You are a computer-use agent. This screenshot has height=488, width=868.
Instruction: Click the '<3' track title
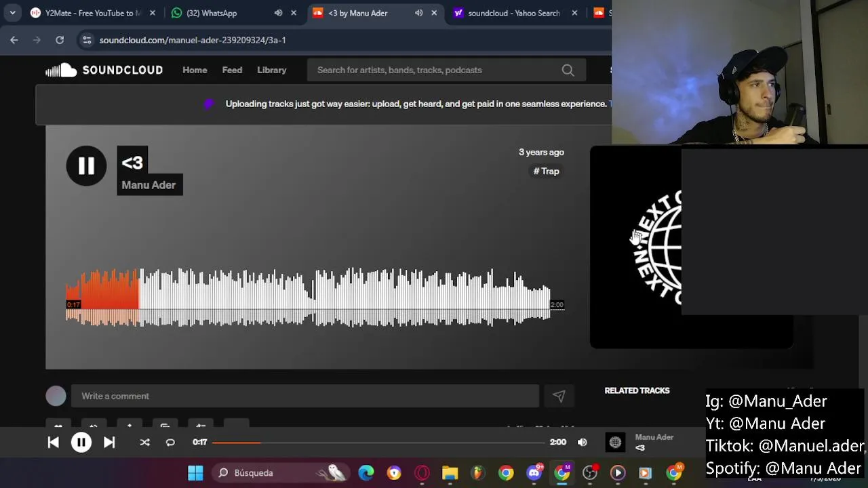tap(132, 163)
